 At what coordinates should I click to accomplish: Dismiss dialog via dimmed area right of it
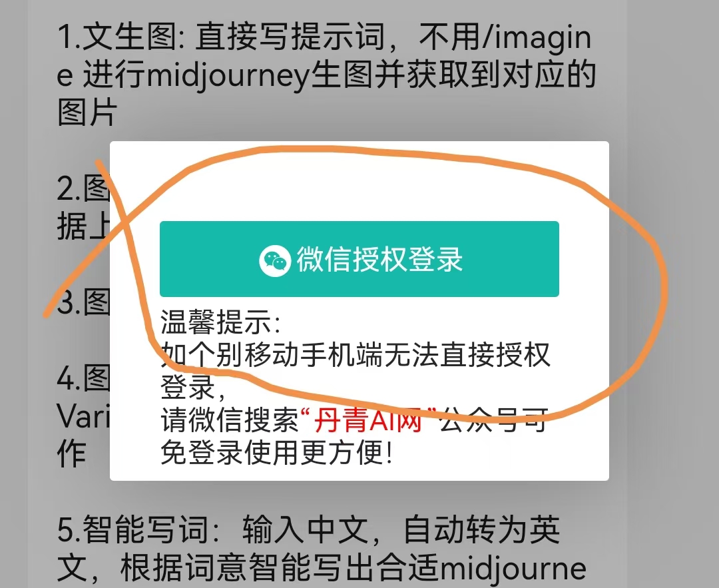coord(664,312)
